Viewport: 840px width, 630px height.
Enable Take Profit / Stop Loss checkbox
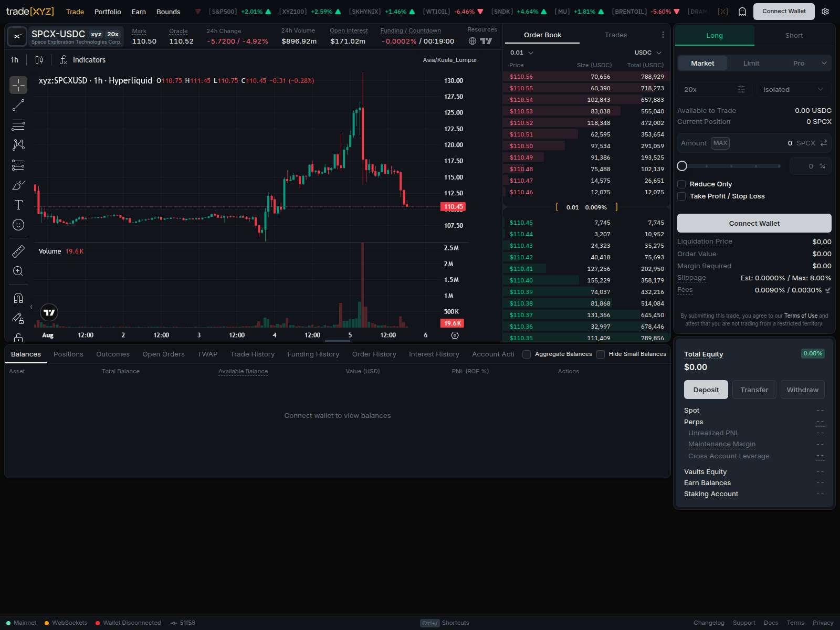[681, 196]
